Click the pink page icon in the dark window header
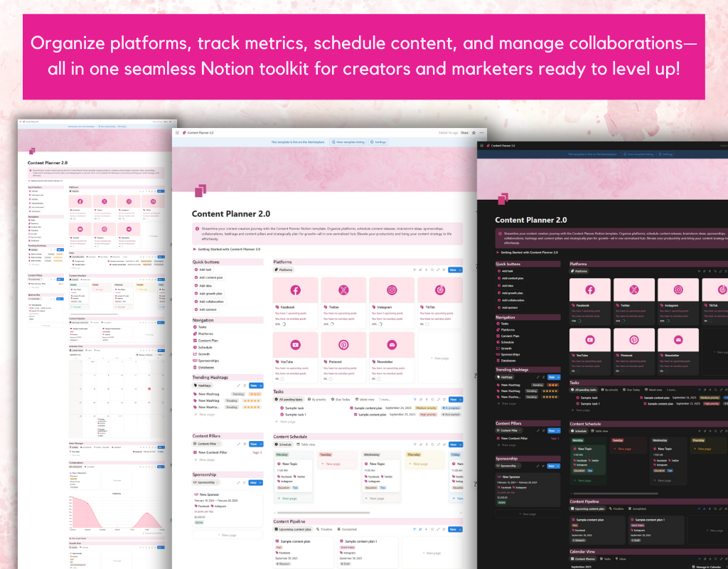Image resolution: width=728 pixels, height=569 pixels. click(503, 199)
